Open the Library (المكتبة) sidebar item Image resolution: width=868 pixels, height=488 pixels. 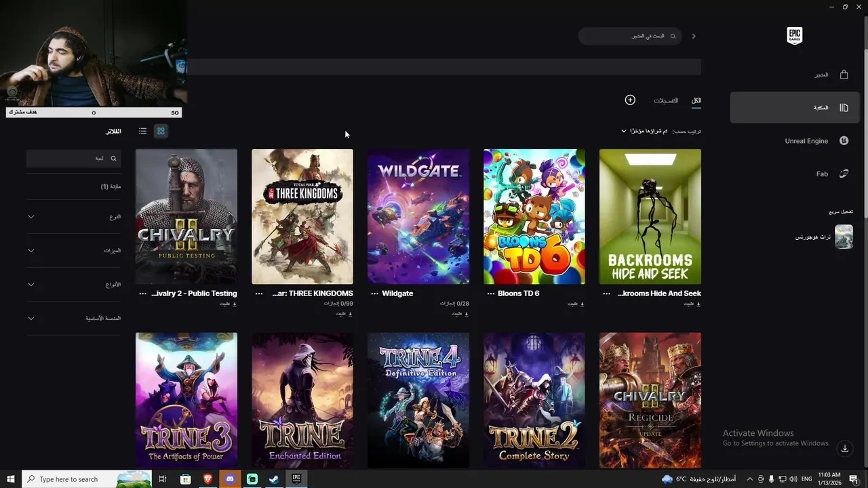pos(795,108)
